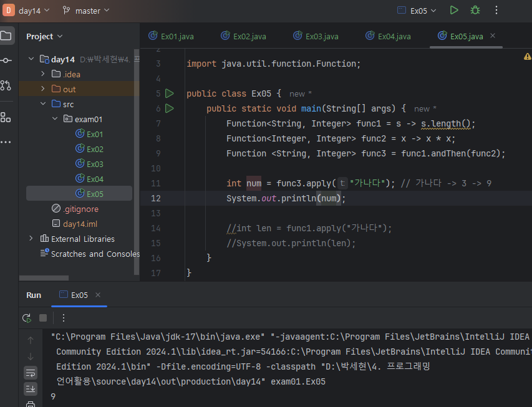Image resolution: width=532 pixels, height=407 pixels.
Task: Toggle scroll to end of console
Action: [31, 389]
